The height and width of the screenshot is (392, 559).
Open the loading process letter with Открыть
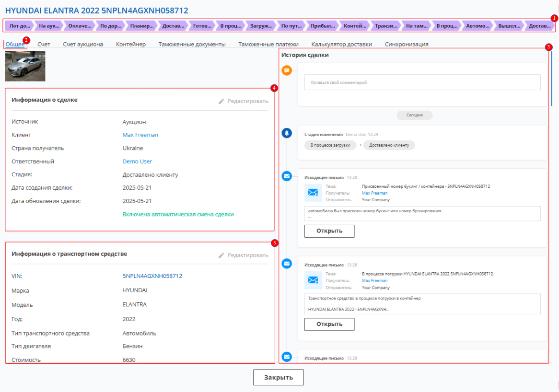tap(329, 324)
